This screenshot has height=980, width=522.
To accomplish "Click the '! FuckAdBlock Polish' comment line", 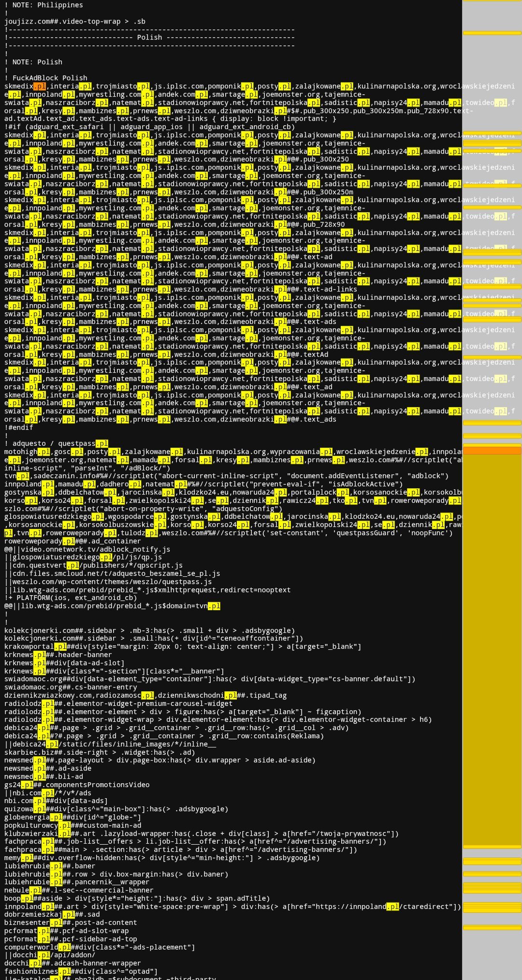I will 46,78.
